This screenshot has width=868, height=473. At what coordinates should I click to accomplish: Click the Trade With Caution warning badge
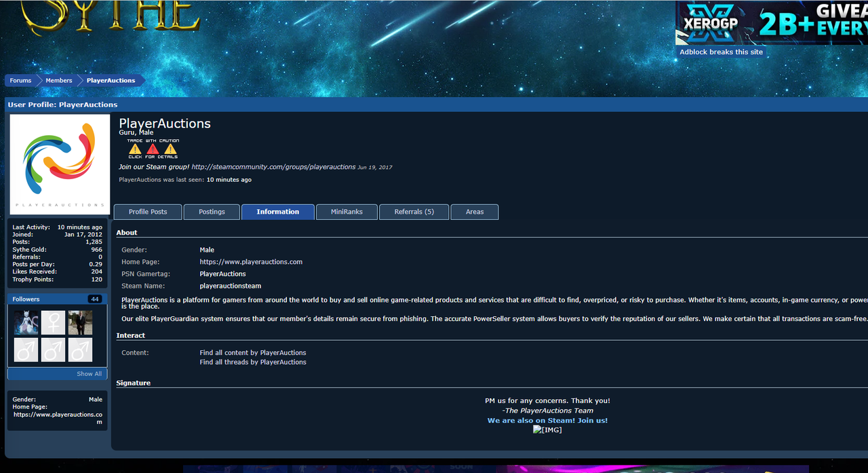[153, 149]
